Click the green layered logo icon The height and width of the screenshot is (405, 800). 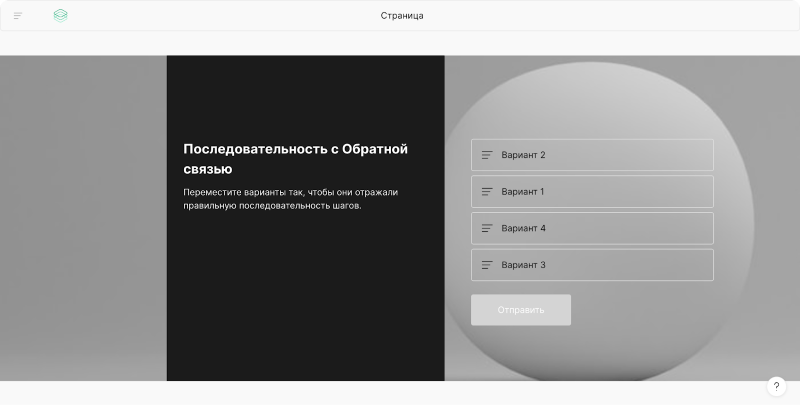[61, 16]
